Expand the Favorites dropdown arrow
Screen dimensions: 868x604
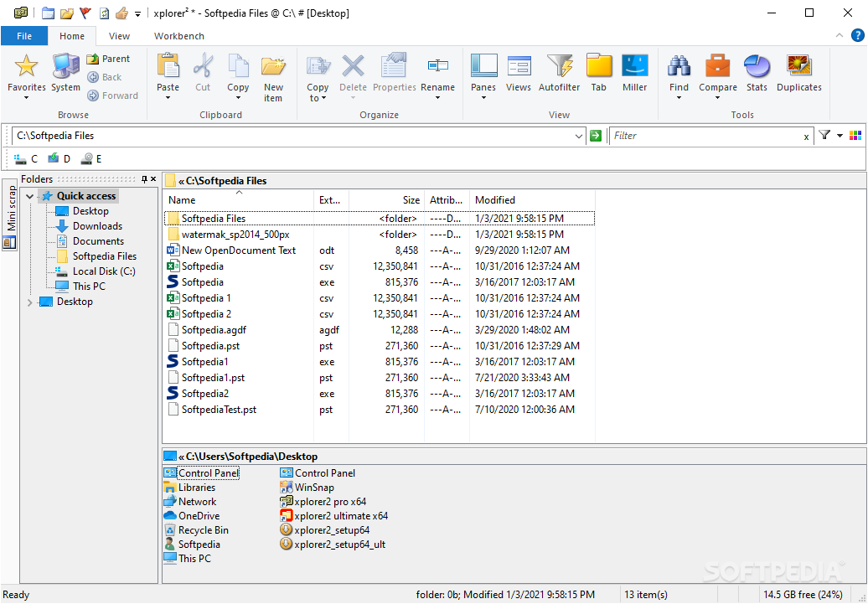26,98
